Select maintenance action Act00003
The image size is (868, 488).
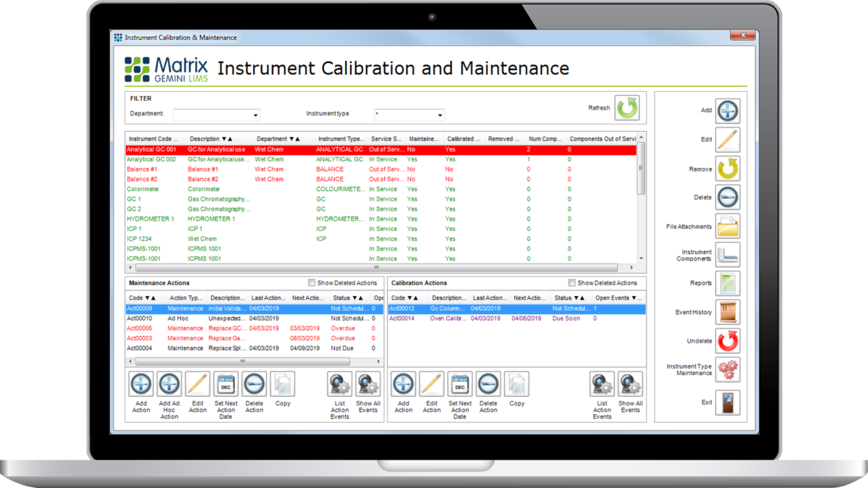click(x=254, y=338)
